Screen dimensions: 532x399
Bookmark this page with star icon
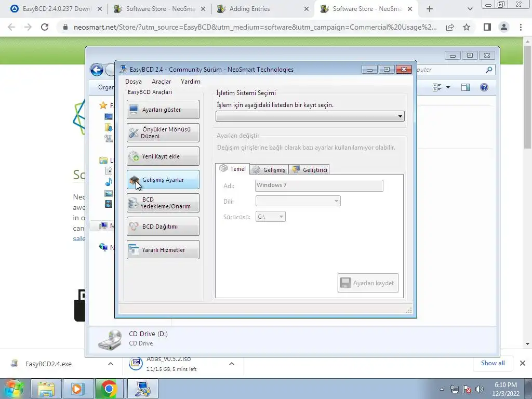click(x=467, y=27)
